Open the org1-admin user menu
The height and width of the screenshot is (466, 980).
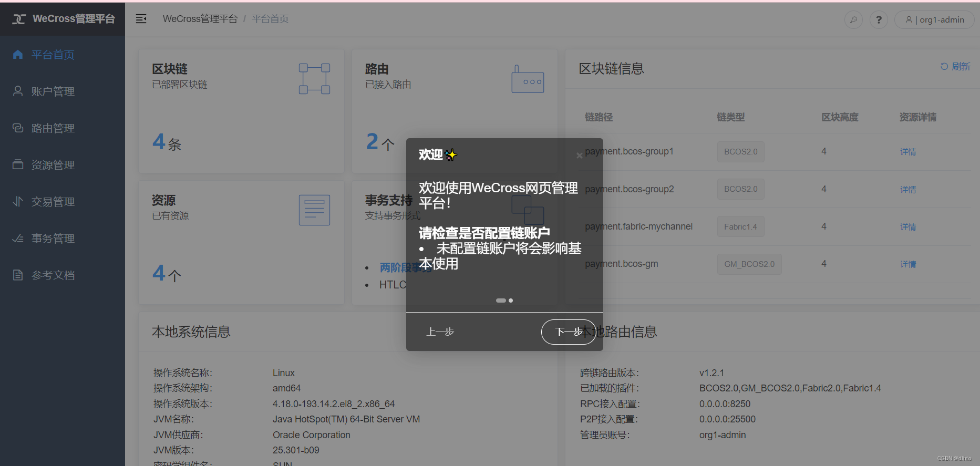click(x=934, y=20)
